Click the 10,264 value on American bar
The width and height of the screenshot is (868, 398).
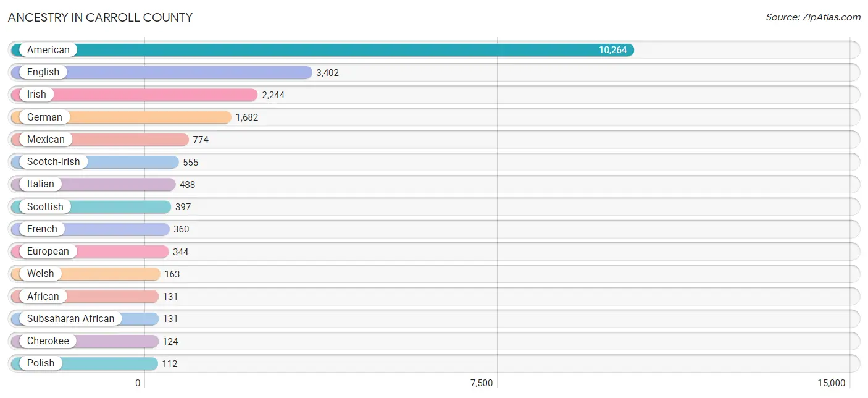612,50
